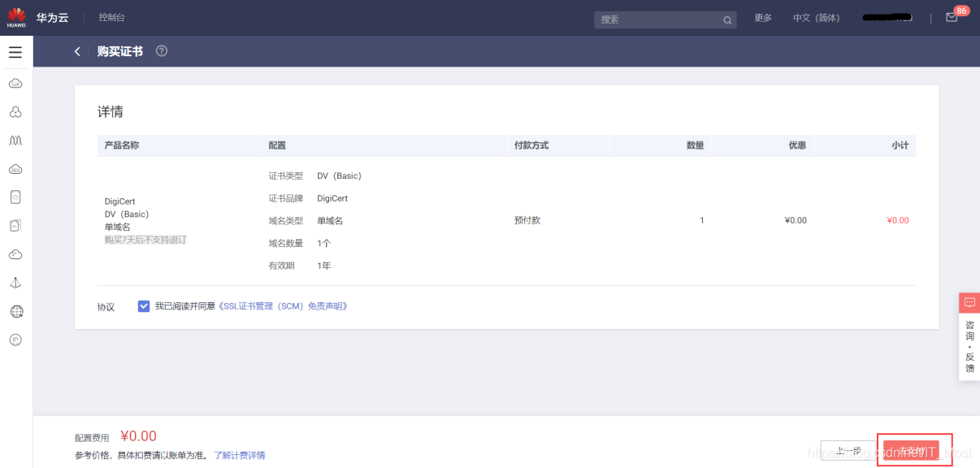Click the 详情 section heading
Viewport: 980px width, 468px height.
pos(111,112)
